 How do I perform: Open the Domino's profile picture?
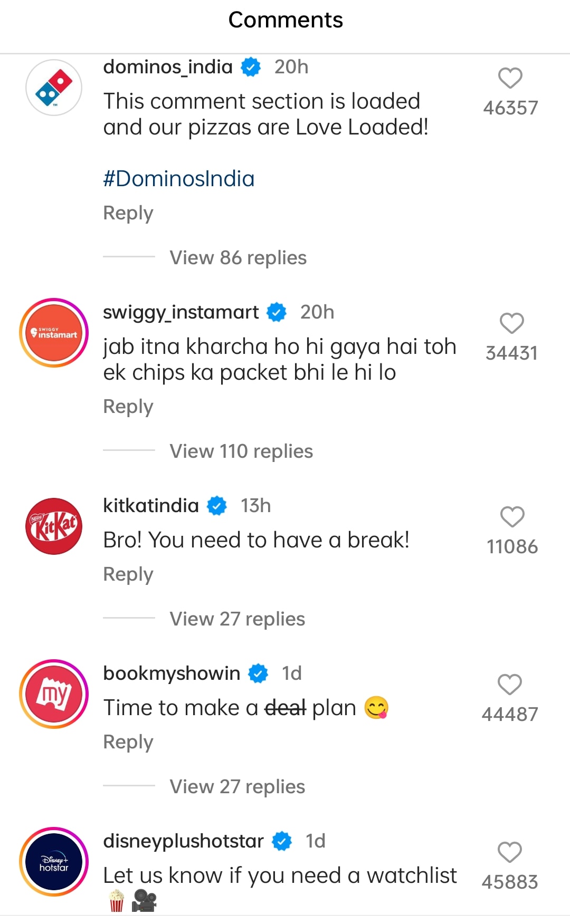54,88
